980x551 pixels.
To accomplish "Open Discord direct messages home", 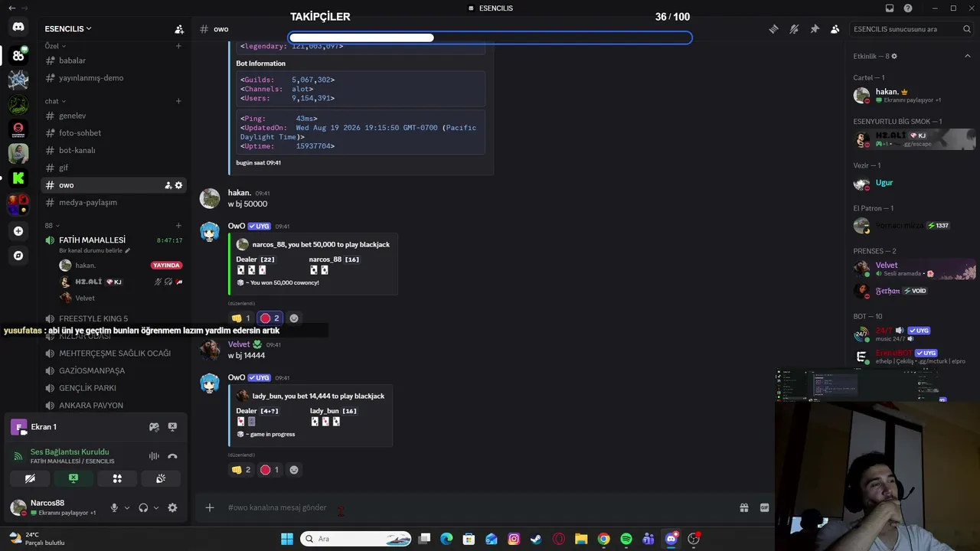I will [x=18, y=27].
